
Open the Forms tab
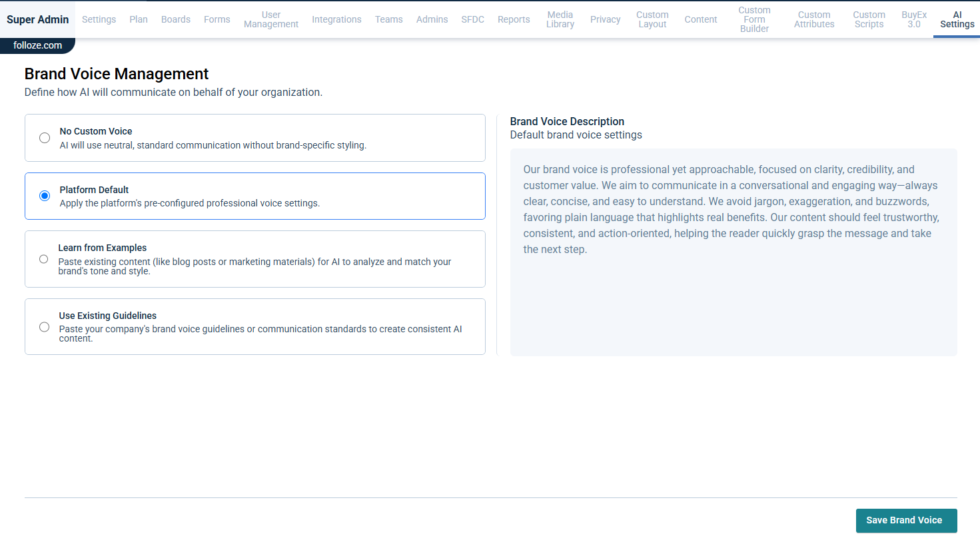217,19
